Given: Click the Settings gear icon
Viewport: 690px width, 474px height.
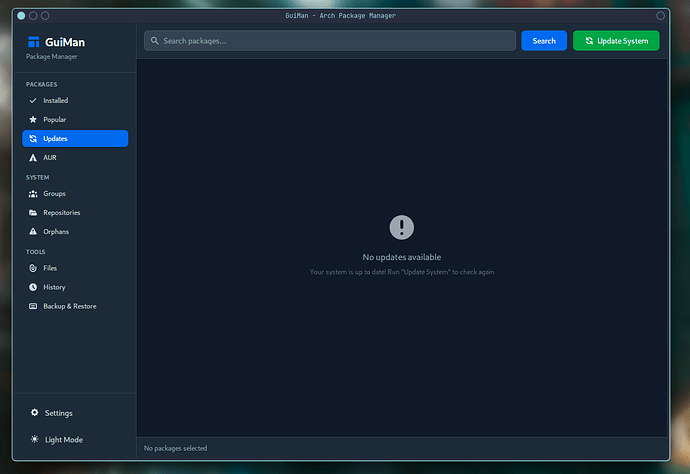Looking at the screenshot, I should (x=35, y=413).
